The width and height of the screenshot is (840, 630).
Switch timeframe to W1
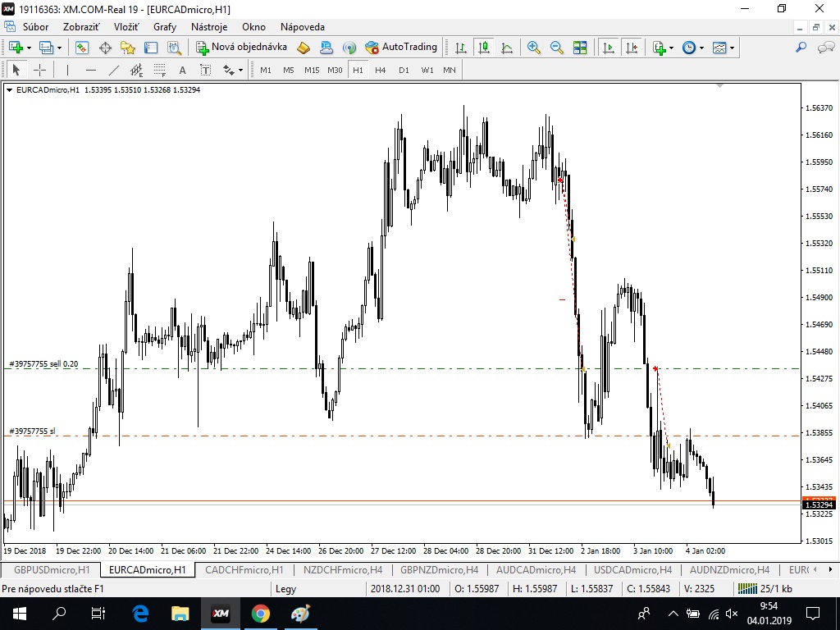pos(427,70)
